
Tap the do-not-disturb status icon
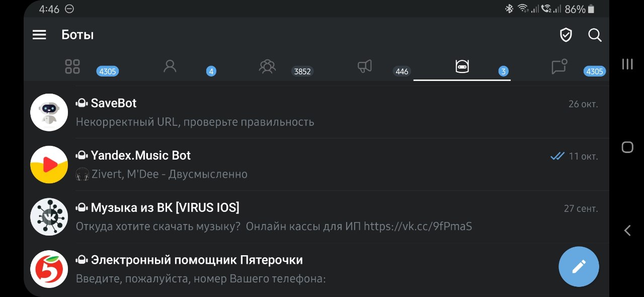point(69,9)
